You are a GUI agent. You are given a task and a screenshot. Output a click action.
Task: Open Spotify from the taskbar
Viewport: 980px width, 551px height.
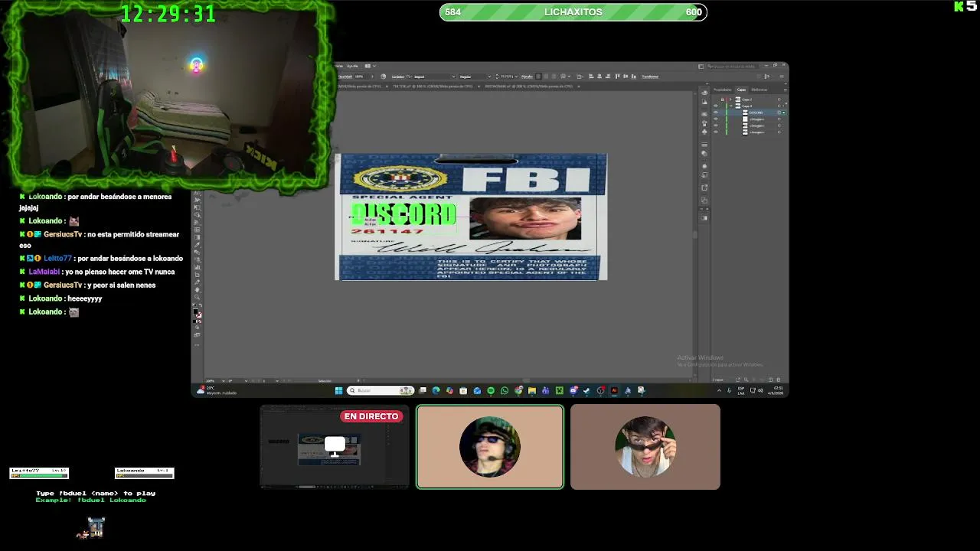point(491,390)
